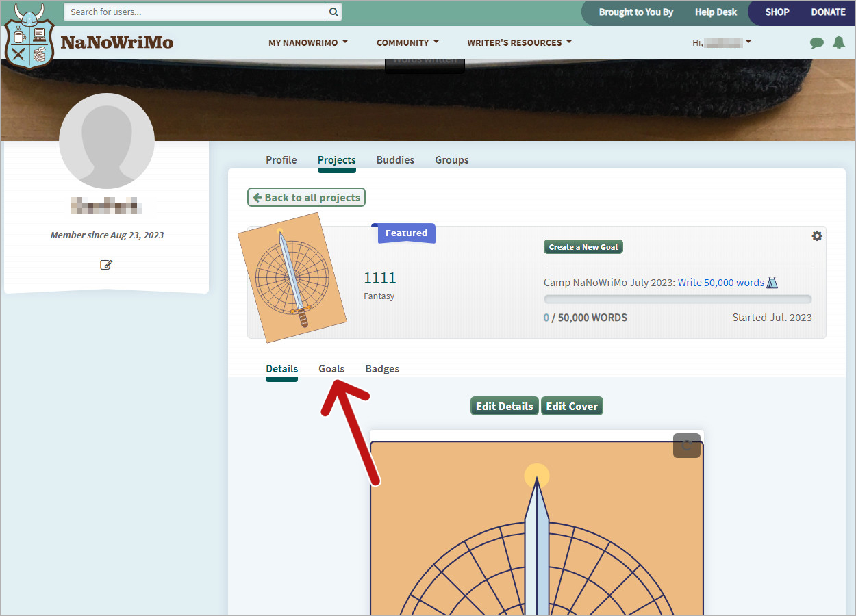Image resolution: width=856 pixels, height=616 pixels.
Task: Click the large sword cover image
Action: click(x=537, y=528)
